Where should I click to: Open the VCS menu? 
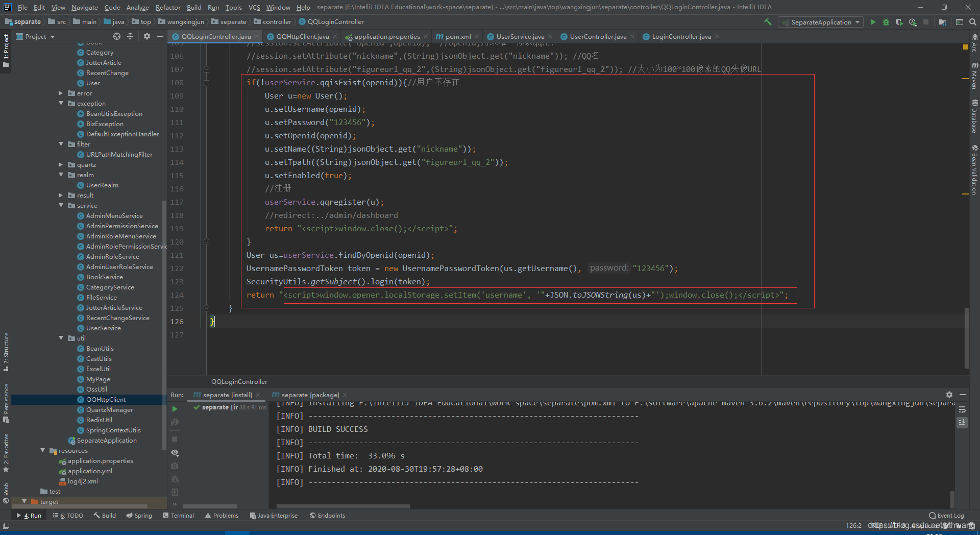pyautogui.click(x=254, y=7)
